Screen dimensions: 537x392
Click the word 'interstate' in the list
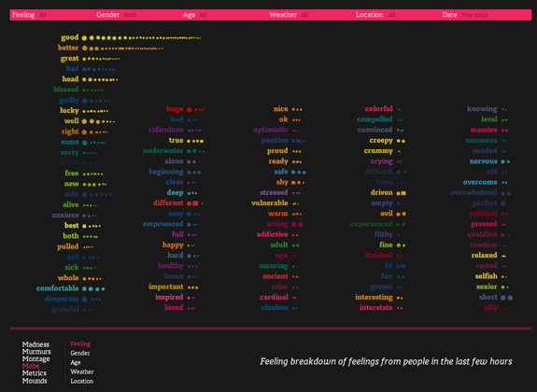click(376, 307)
